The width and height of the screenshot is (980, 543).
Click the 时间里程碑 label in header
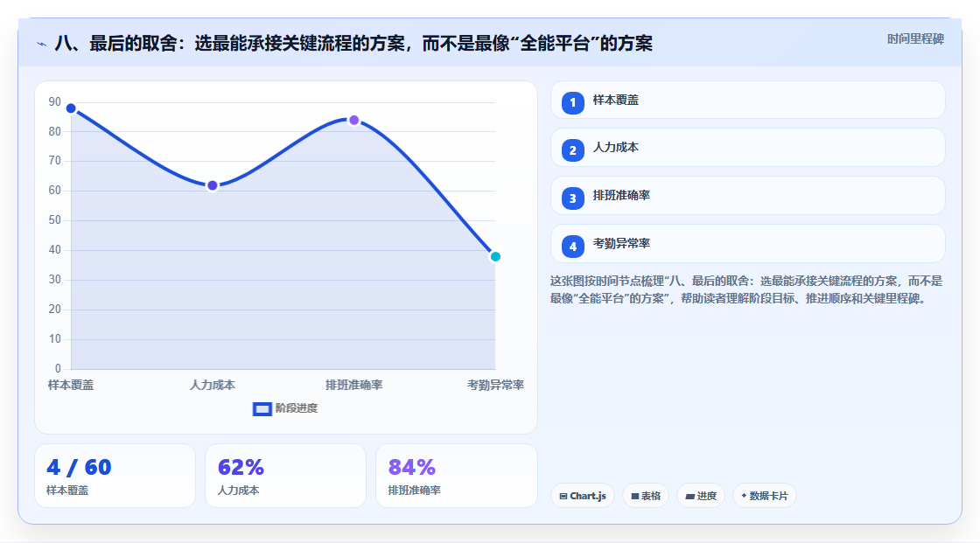pos(915,38)
